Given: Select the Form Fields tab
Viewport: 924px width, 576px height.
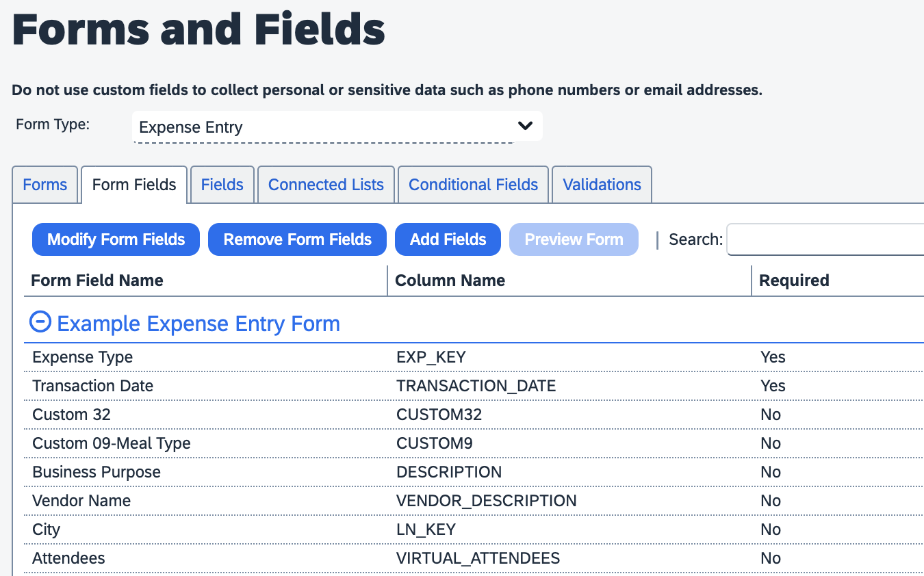Looking at the screenshot, I should tap(134, 185).
